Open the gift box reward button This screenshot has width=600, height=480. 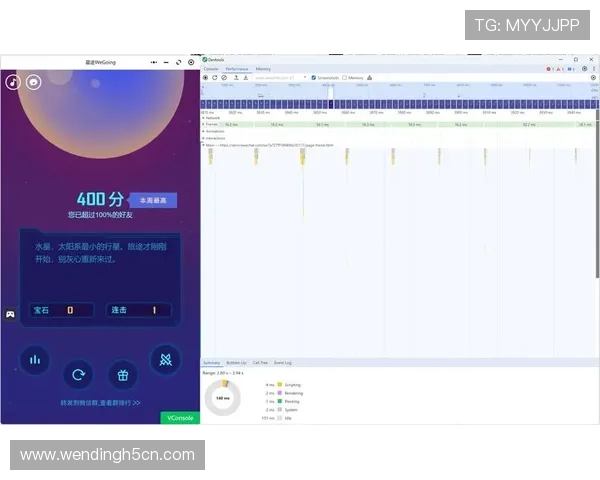pos(122,375)
